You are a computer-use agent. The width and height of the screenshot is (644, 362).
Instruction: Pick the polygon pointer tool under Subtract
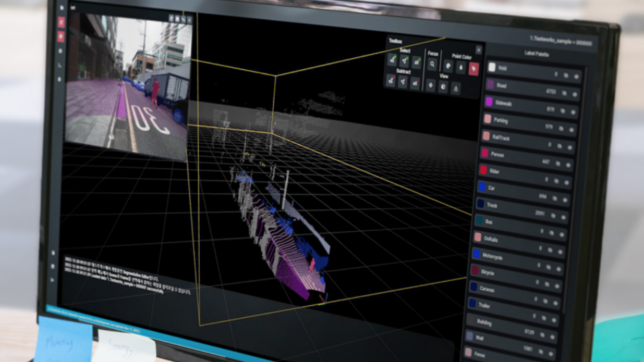[x=403, y=82]
